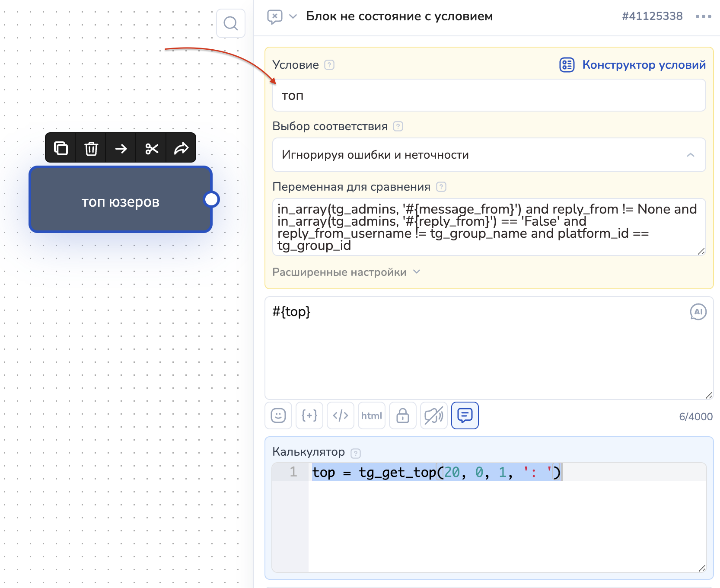The height and width of the screenshot is (588, 720).
Task: Open the emoji picker
Action: point(278,415)
